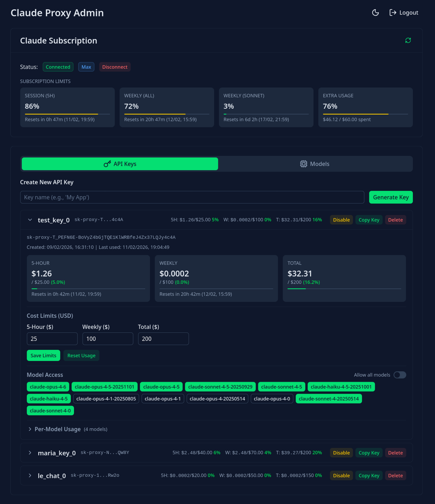Click the Total ($) limit field

click(x=163, y=339)
